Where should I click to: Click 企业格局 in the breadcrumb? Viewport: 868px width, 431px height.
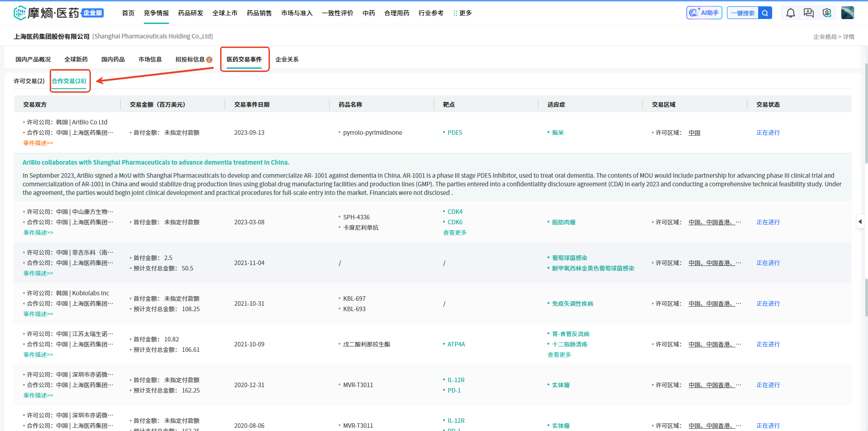(x=825, y=37)
